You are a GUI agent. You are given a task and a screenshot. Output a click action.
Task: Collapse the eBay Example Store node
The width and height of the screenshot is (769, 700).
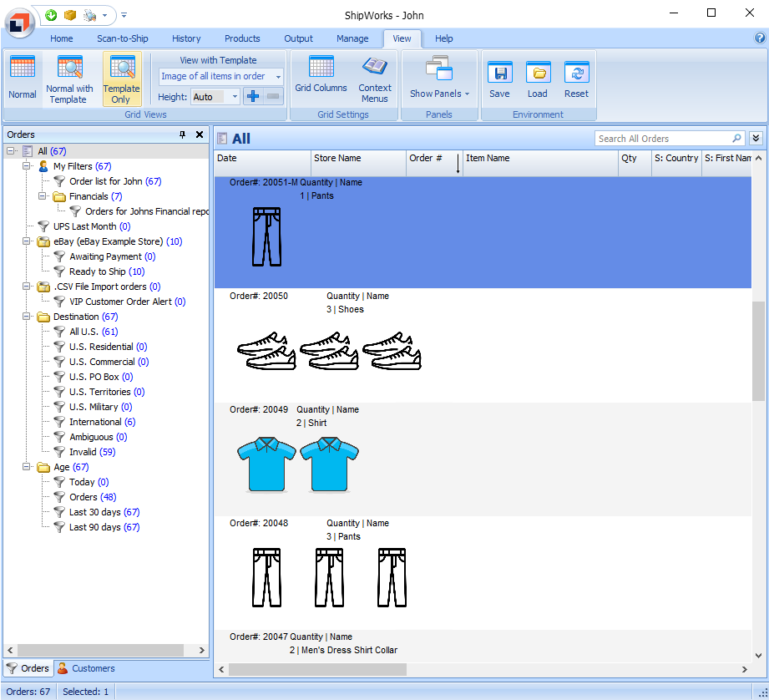point(27,241)
